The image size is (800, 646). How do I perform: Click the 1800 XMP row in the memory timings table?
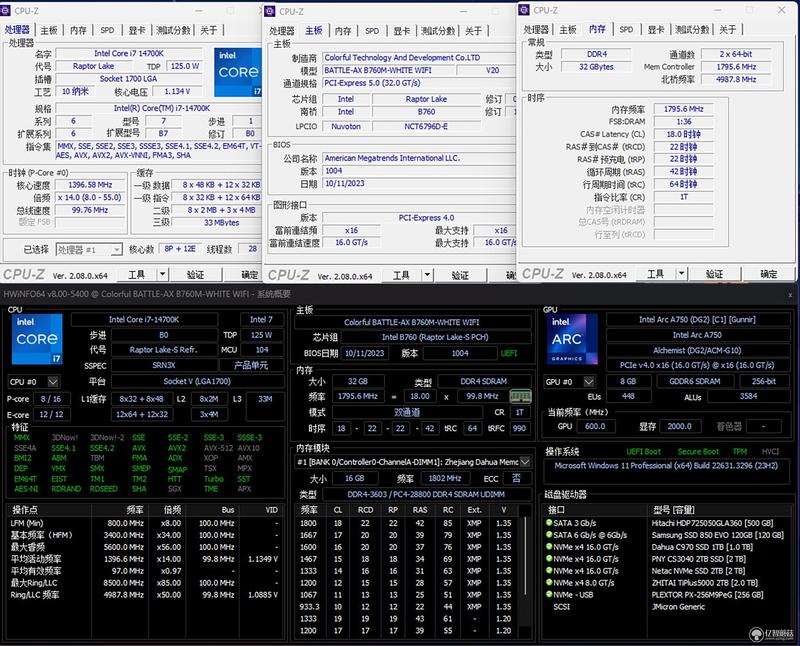click(407, 523)
